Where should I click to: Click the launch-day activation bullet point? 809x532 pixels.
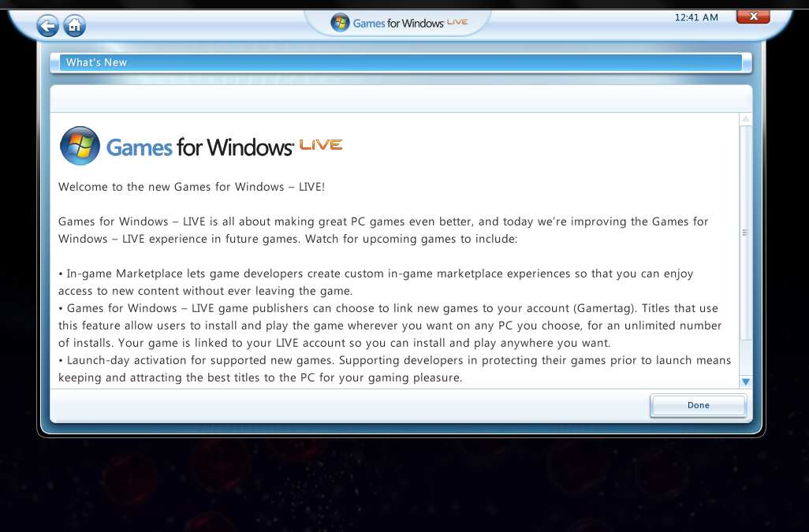tap(394, 368)
